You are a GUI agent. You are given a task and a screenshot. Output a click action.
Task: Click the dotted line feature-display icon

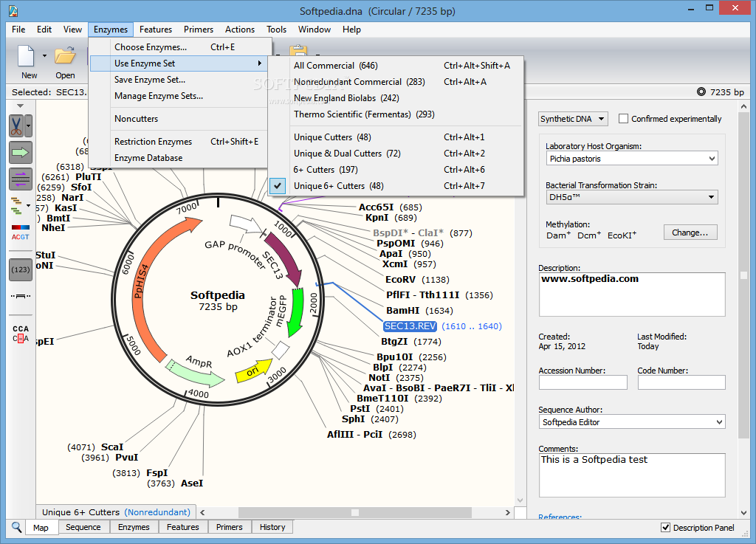click(x=20, y=296)
